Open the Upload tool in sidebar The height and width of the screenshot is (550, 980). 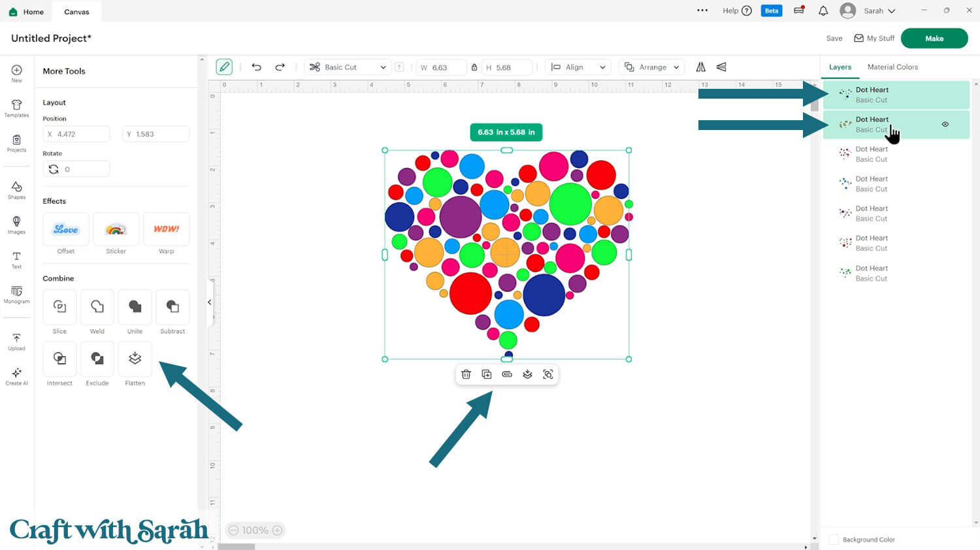pyautogui.click(x=16, y=342)
